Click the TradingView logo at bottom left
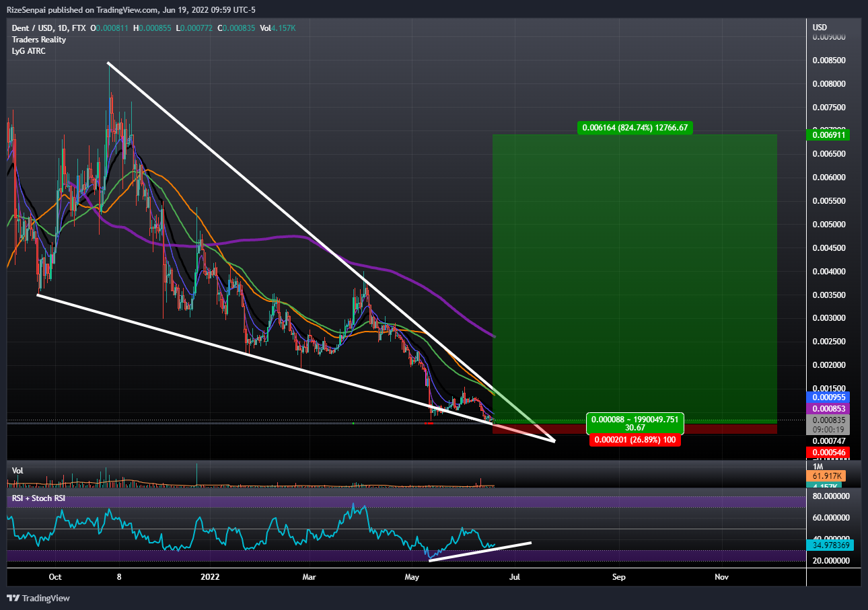Viewport: 868px width, 610px height. 38,598
